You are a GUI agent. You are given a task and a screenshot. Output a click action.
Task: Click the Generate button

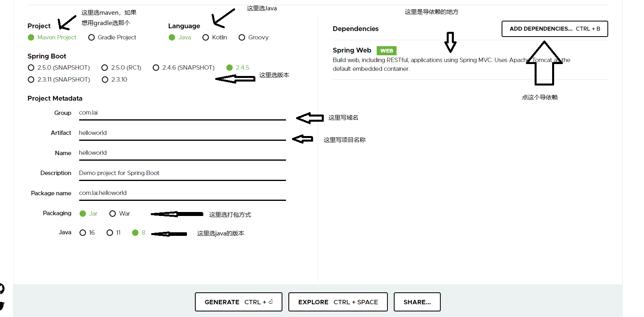tap(239, 302)
